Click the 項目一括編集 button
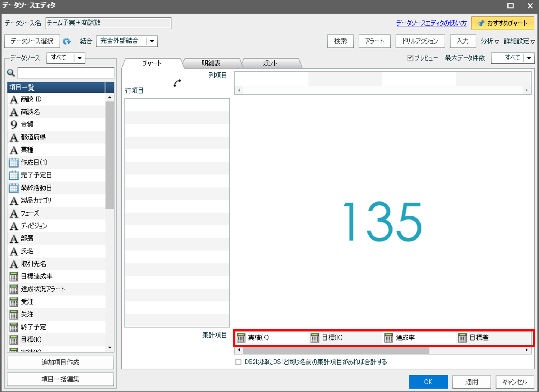This screenshot has width=539, height=392. [x=60, y=379]
